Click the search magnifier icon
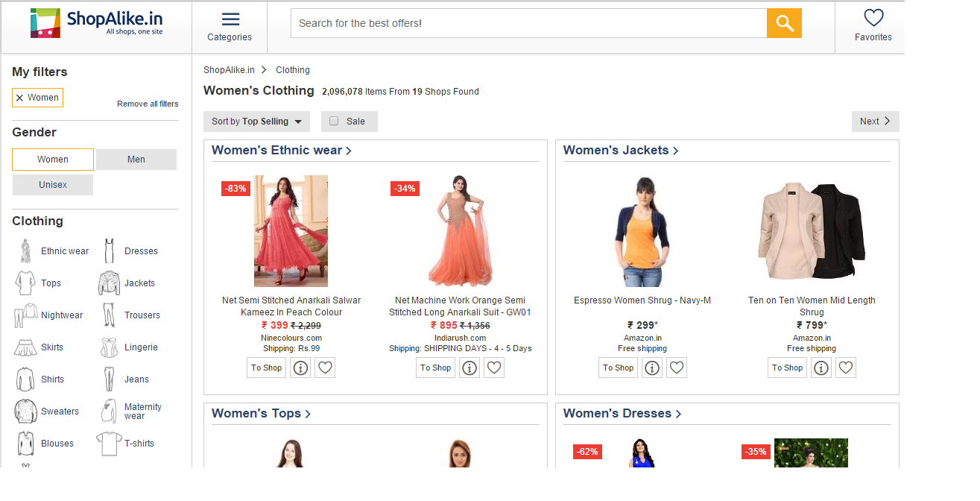Viewport: 980px width, 501px height. (783, 23)
